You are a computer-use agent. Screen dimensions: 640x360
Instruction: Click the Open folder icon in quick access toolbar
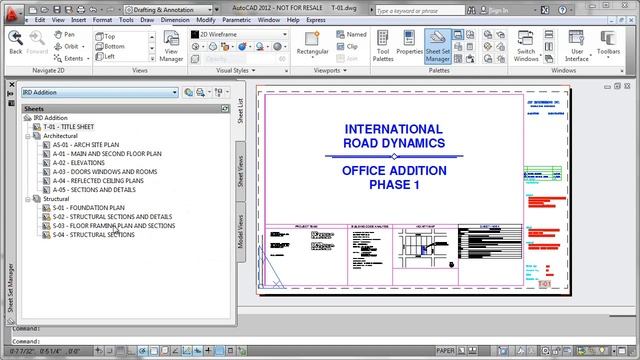[45, 9]
